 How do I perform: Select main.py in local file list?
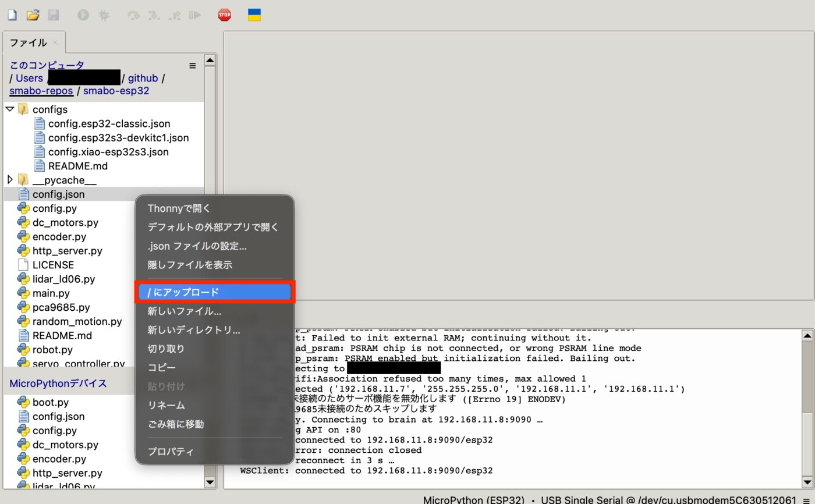pos(51,293)
